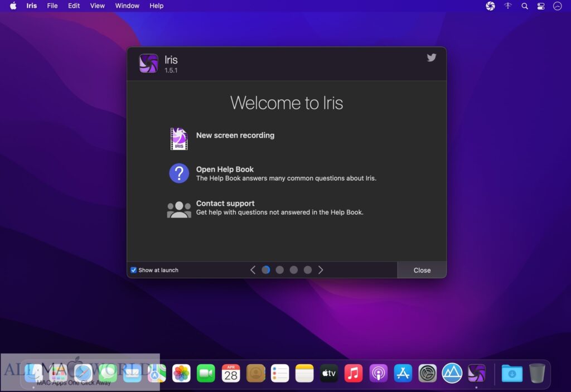Click the Contact support people icon
Image resolution: width=571 pixels, height=392 pixels.
[179, 210]
